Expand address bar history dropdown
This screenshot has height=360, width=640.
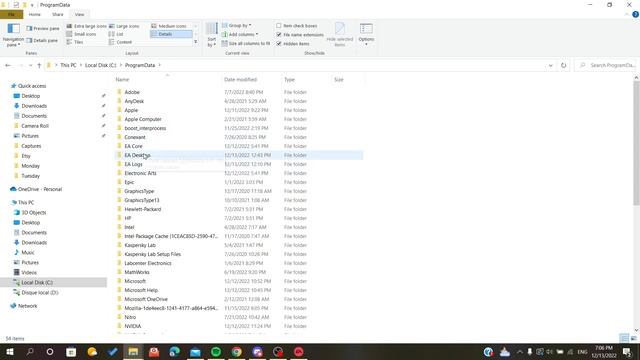550,65
